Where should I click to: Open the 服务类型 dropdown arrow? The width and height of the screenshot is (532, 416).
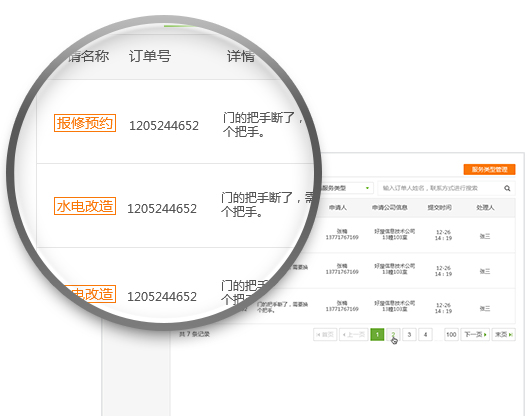[x=367, y=188]
